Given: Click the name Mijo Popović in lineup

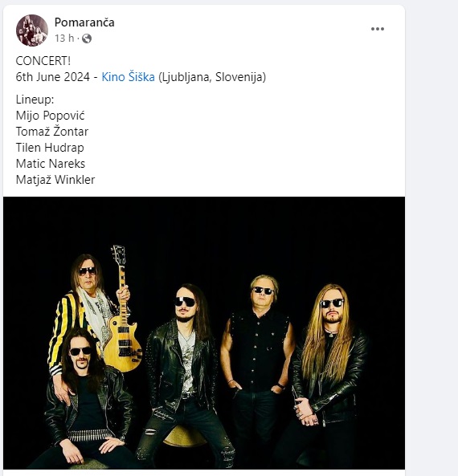Looking at the screenshot, I should [x=50, y=116].
